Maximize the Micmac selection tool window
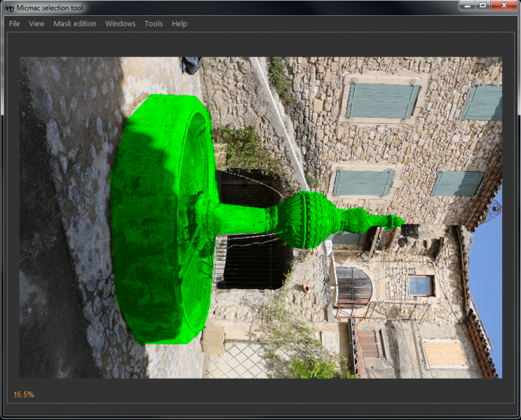This screenshot has height=420, width=521. tap(483, 6)
